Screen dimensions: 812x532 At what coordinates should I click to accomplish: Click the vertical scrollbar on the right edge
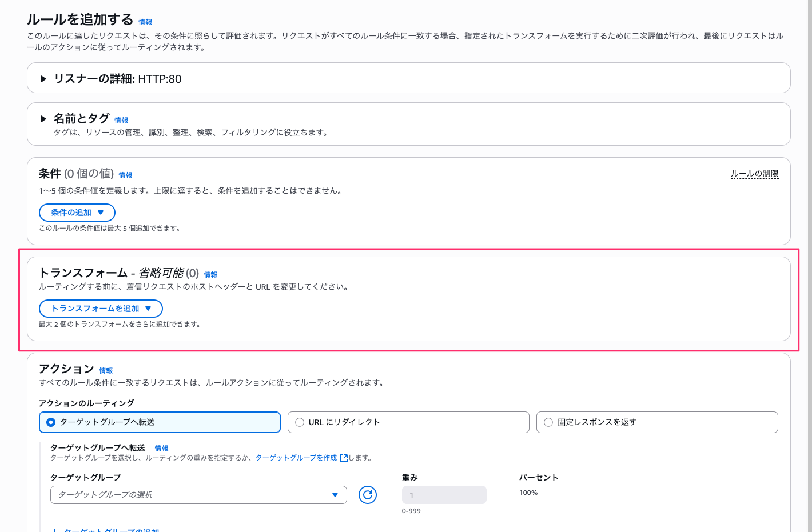809,229
